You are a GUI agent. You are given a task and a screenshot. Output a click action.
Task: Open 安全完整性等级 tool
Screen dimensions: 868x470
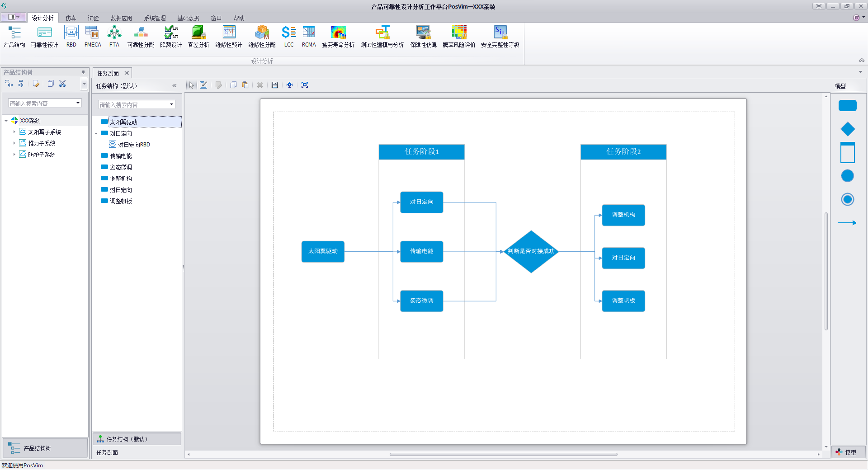(500, 37)
